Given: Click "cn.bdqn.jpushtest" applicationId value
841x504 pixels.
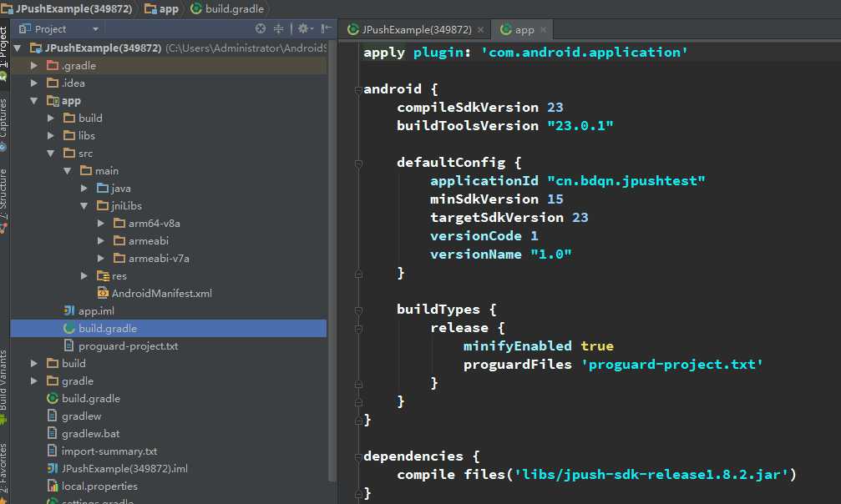Looking at the screenshot, I should [626, 181].
